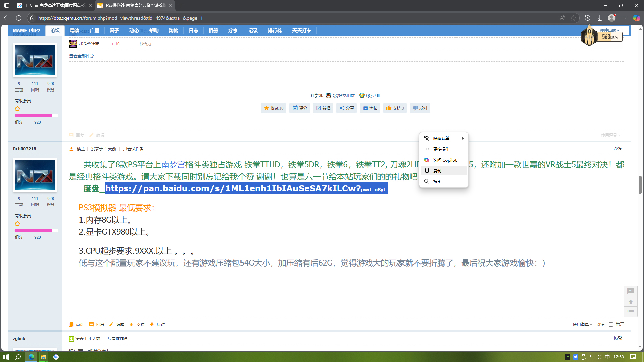The width and height of the screenshot is (644, 362).
Task: Click the volume speaker tray icon
Action: [599, 357]
